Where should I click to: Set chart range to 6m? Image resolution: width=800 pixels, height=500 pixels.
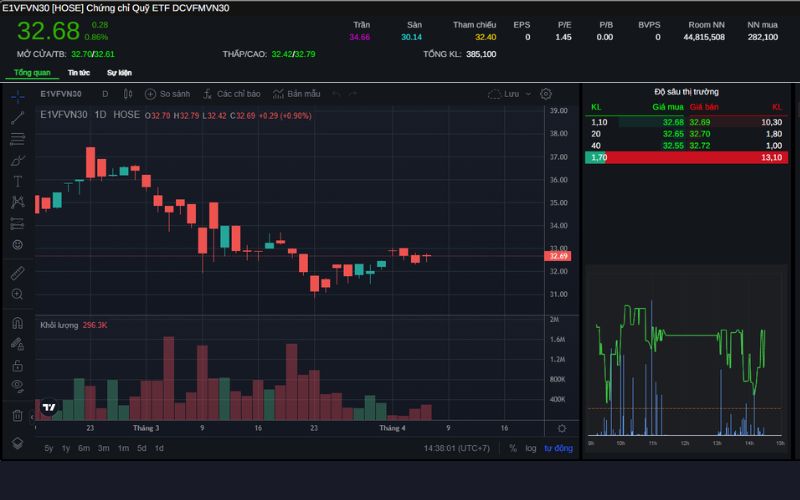point(84,448)
